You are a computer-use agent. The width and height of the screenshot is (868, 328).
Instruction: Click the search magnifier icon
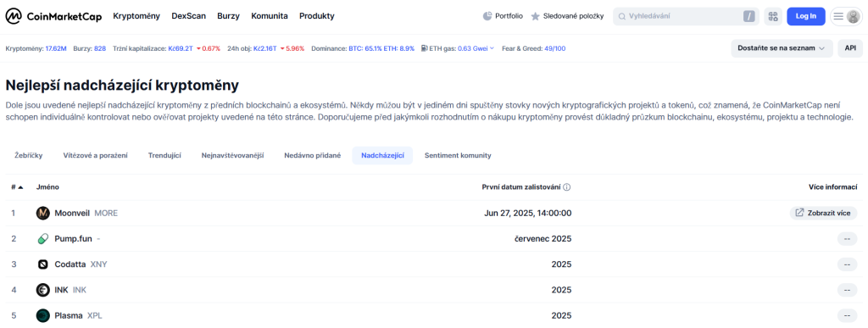tap(622, 16)
